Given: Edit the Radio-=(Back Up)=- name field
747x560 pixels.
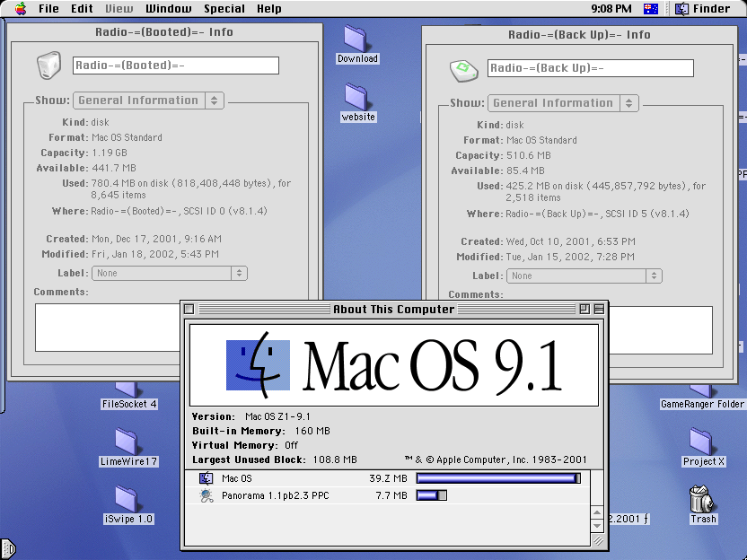Looking at the screenshot, I should tap(590, 68).
